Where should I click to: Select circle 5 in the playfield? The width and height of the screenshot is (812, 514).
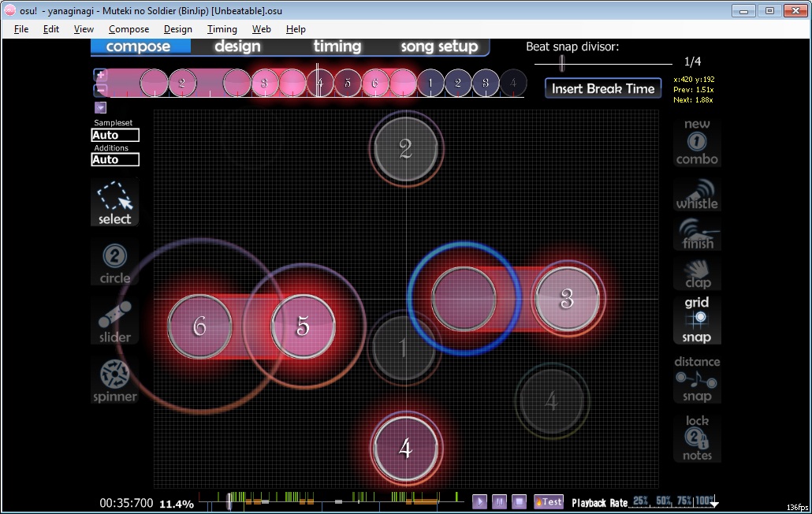click(x=303, y=326)
